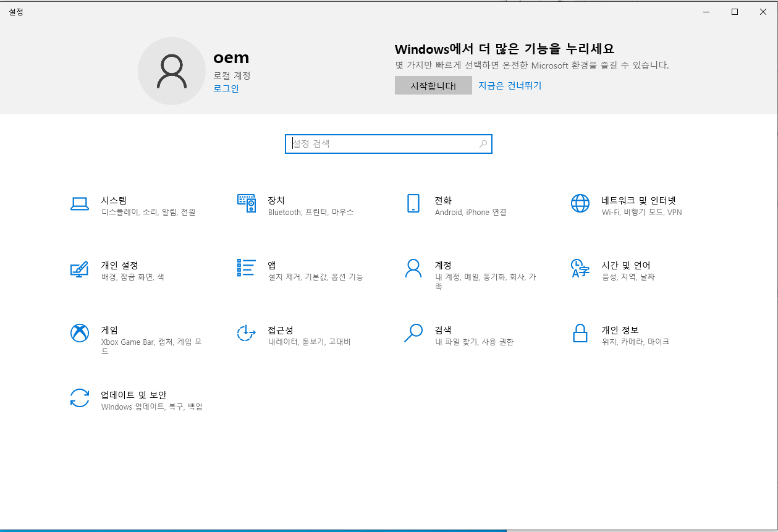Click the 시작합니다! button

tap(433, 85)
